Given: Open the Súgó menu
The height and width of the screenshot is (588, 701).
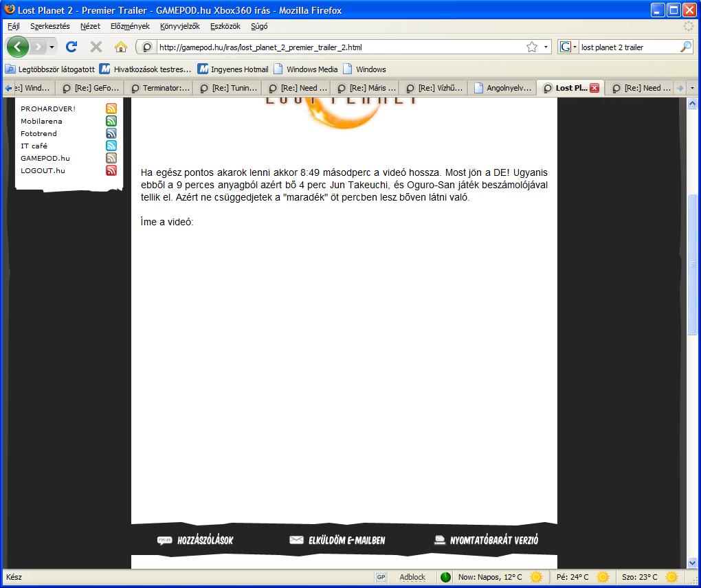Looking at the screenshot, I should (x=259, y=26).
